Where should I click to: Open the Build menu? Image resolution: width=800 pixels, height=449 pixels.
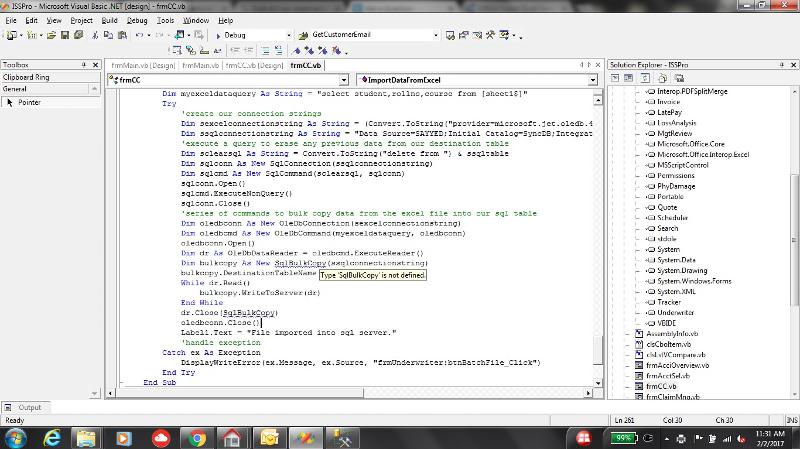coord(110,20)
